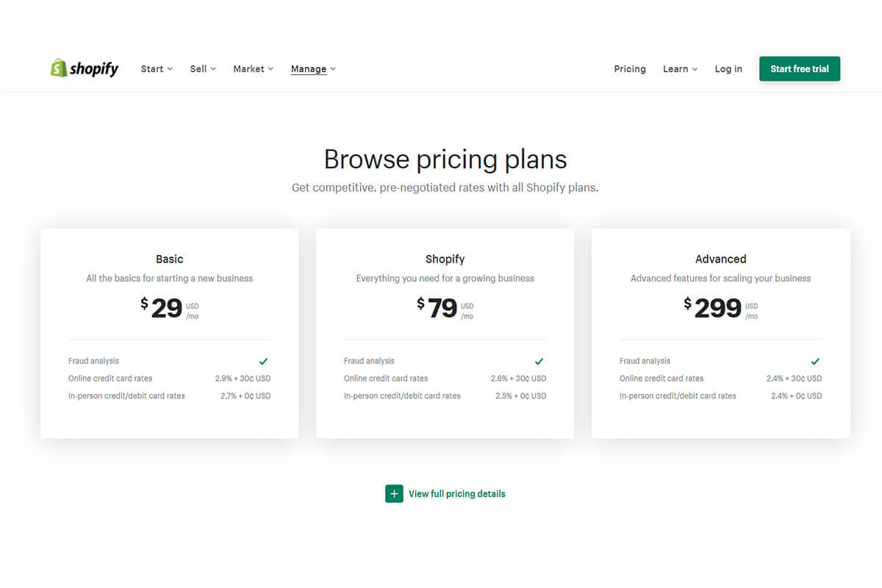This screenshot has height=588, width=882.
Task: Click the Basic plan Fraud analysis checkmark
Action: 263,361
